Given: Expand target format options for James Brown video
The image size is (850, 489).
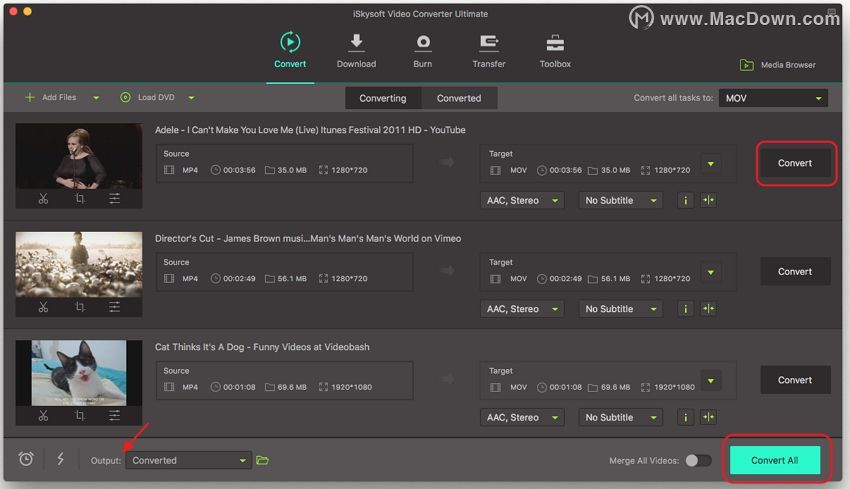Looking at the screenshot, I should point(711,272).
